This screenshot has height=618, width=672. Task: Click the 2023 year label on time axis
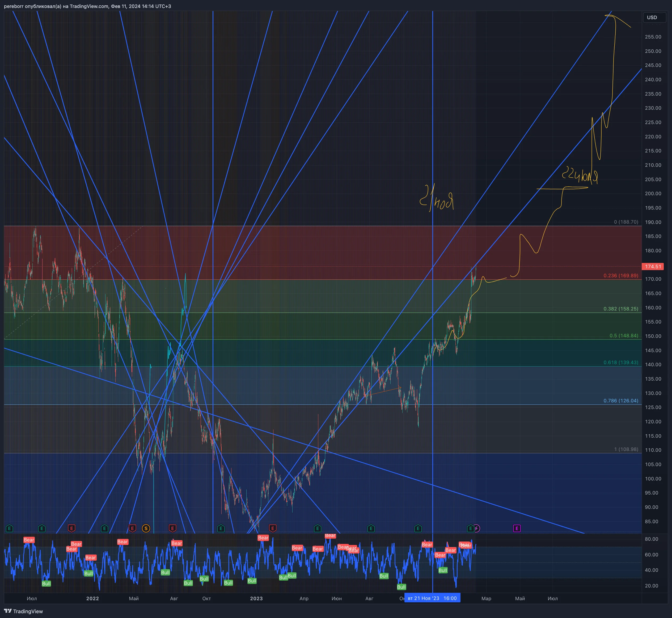click(x=256, y=598)
